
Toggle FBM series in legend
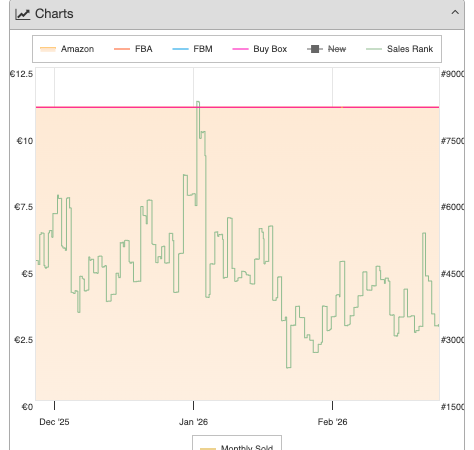tap(192, 49)
